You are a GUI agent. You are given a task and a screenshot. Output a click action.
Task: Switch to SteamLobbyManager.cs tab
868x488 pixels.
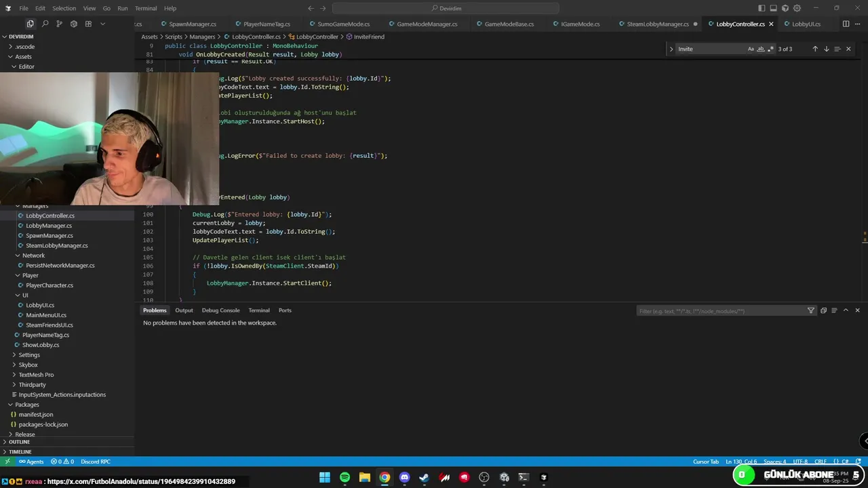click(658, 24)
